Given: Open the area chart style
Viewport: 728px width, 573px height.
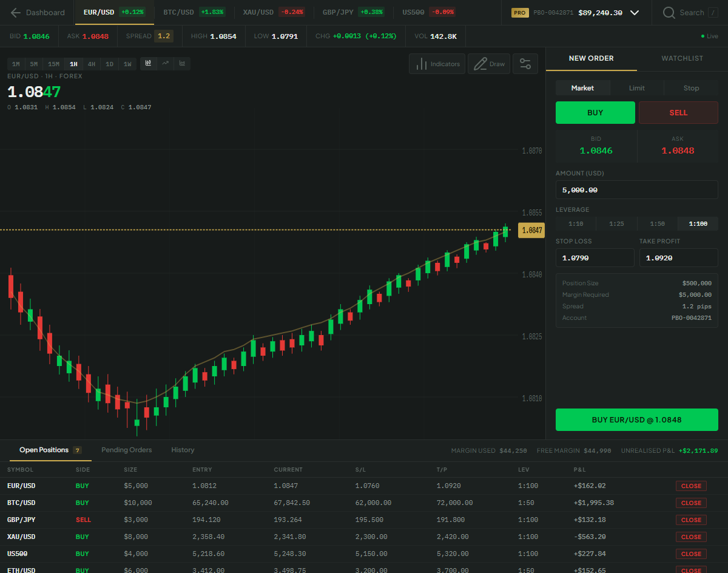Looking at the screenshot, I should tap(183, 63).
